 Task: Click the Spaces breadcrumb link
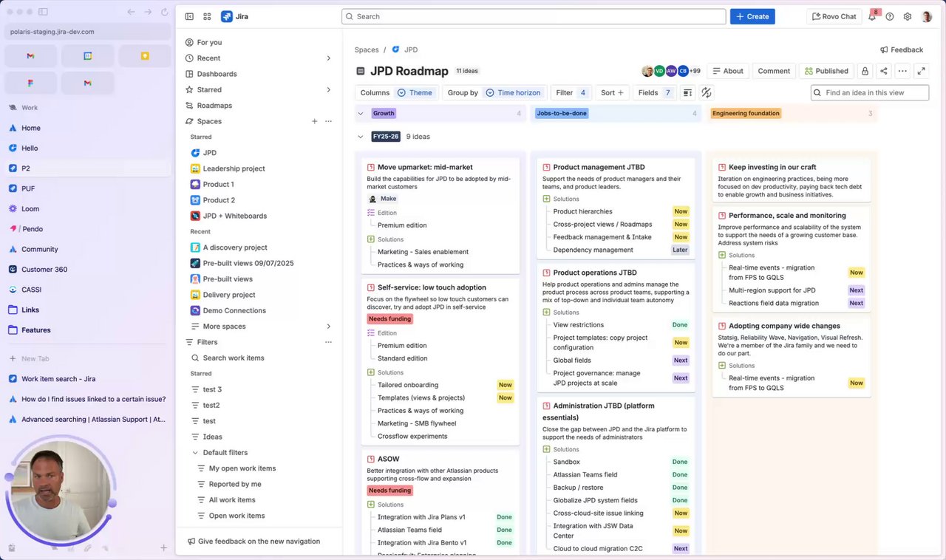click(x=367, y=49)
